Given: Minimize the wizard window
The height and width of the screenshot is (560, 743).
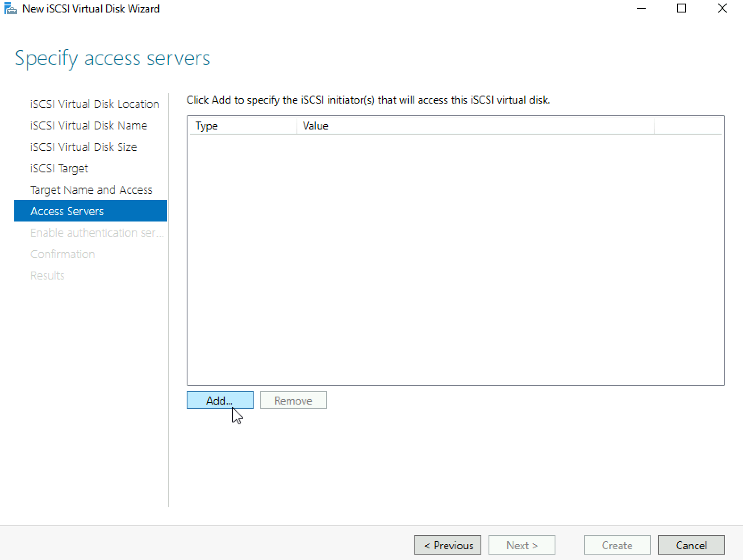Looking at the screenshot, I should [x=641, y=8].
